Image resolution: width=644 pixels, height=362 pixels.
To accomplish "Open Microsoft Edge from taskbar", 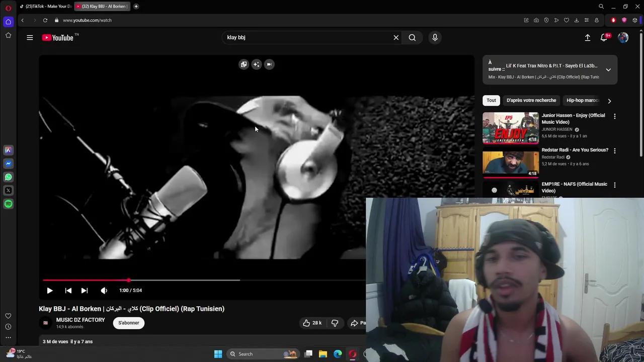I will click(338, 354).
